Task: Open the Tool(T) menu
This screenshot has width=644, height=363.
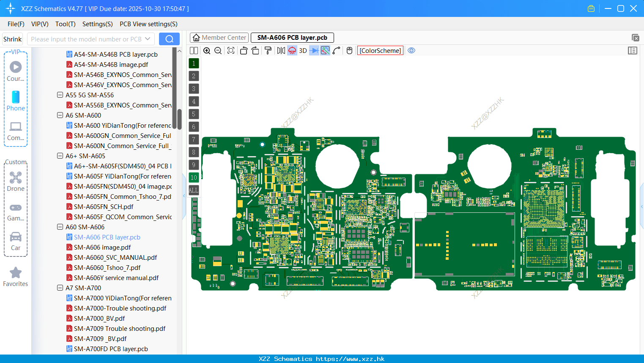Action: pos(65,24)
